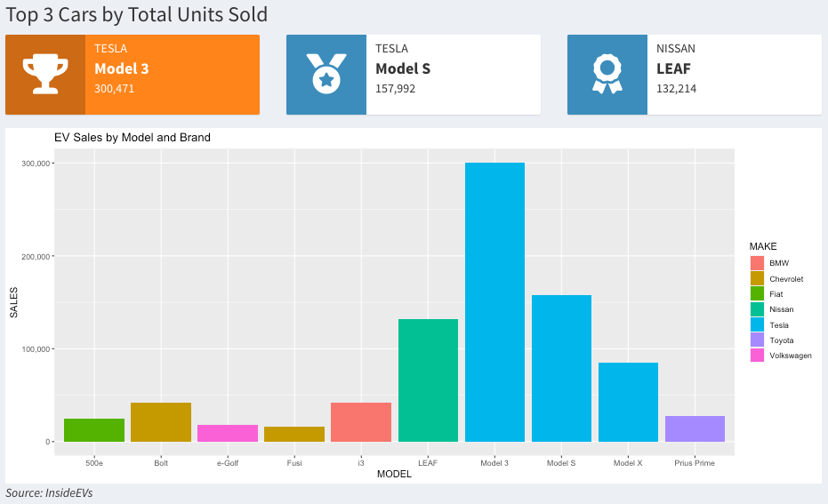Click the Bolt sales bar
Image resolution: width=828 pixels, height=504 pixels.
tap(161, 422)
